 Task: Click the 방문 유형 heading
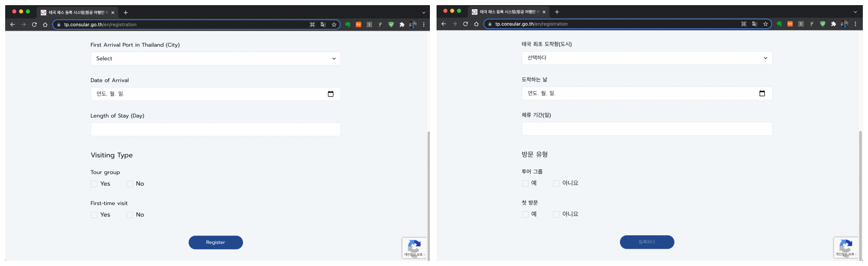click(535, 154)
